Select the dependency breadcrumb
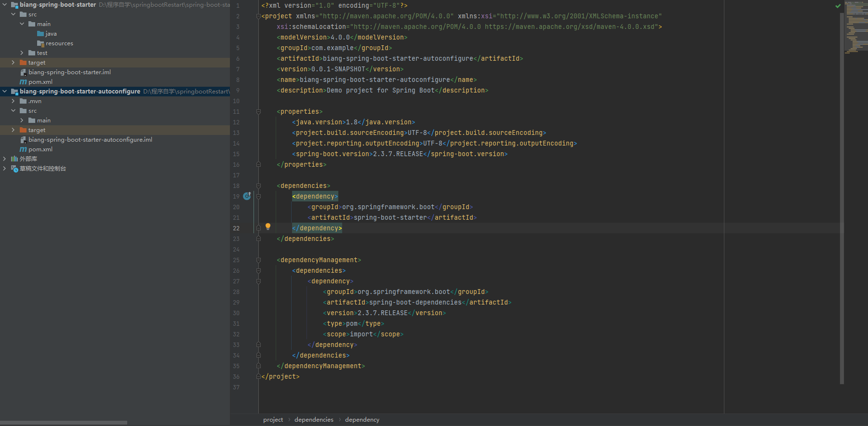This screenshot has width=868, height=426. point(362,420)
